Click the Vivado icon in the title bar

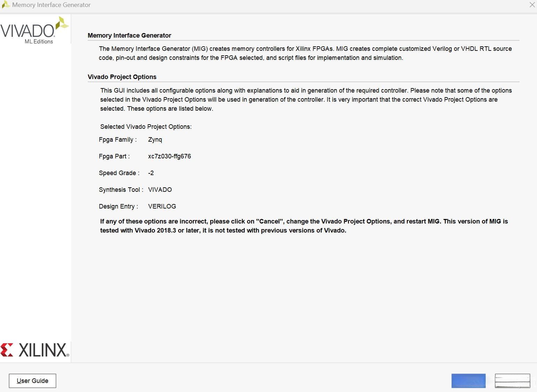[x=6, y=5]
